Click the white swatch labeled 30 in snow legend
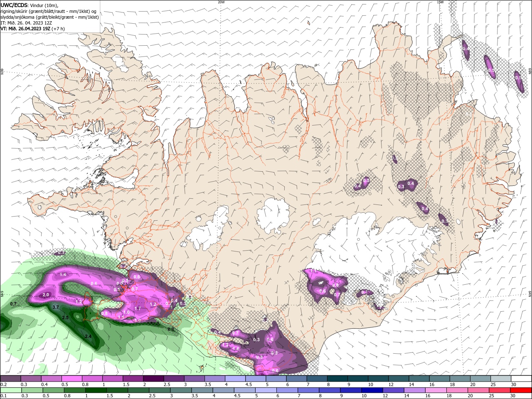Screen dimensions: 532x399 pyautogui.click(x=521, y=378)
